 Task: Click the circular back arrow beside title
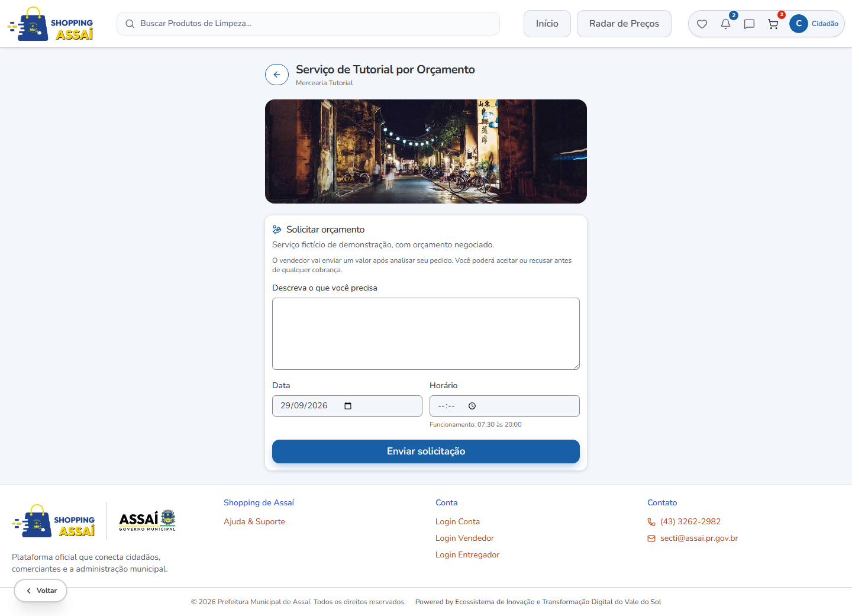coord(277,75)
